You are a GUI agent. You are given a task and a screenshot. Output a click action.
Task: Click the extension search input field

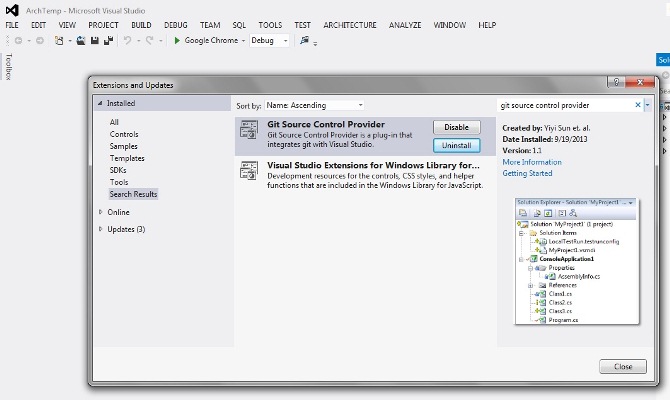click(566, 105)
